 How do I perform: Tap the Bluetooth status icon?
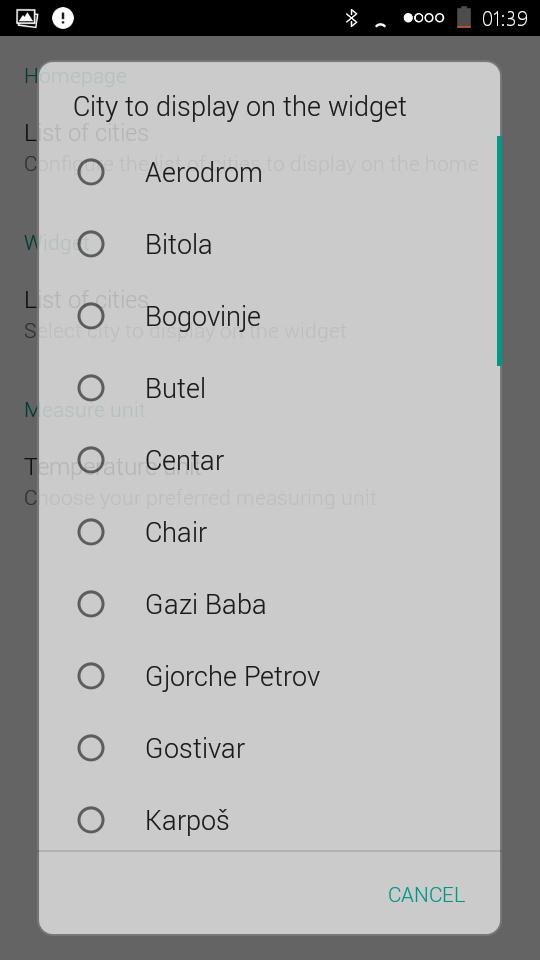click(351, 18)
